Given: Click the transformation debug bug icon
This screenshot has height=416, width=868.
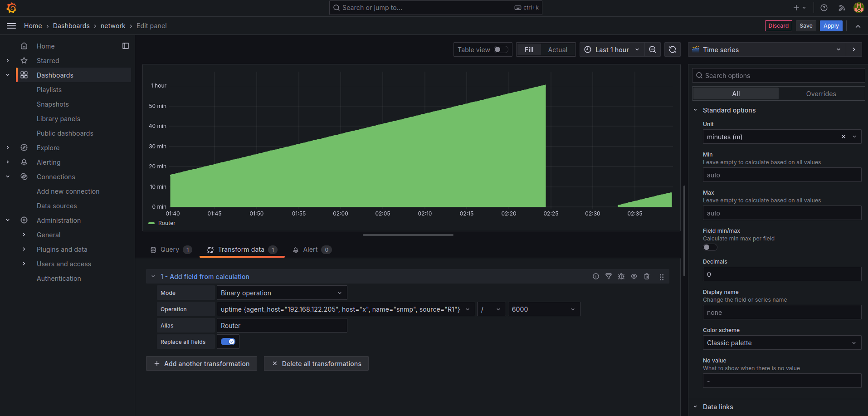Looking at the screenshot, I should click(x=621, y=276).
